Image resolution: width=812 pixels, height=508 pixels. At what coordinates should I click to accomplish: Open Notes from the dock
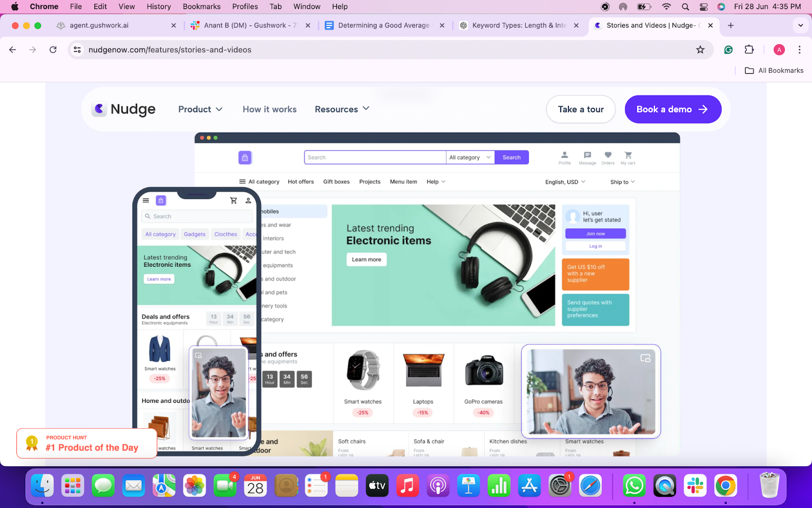click(347, 486)
